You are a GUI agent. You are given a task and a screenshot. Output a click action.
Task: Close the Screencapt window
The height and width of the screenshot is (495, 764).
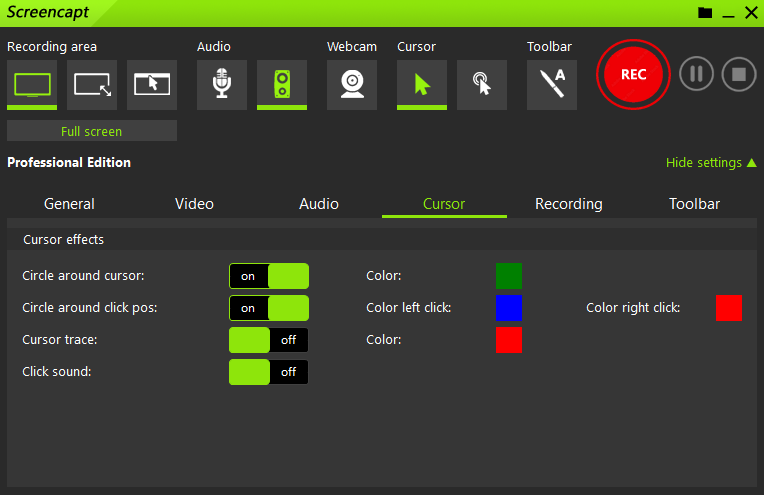point(751,13)
